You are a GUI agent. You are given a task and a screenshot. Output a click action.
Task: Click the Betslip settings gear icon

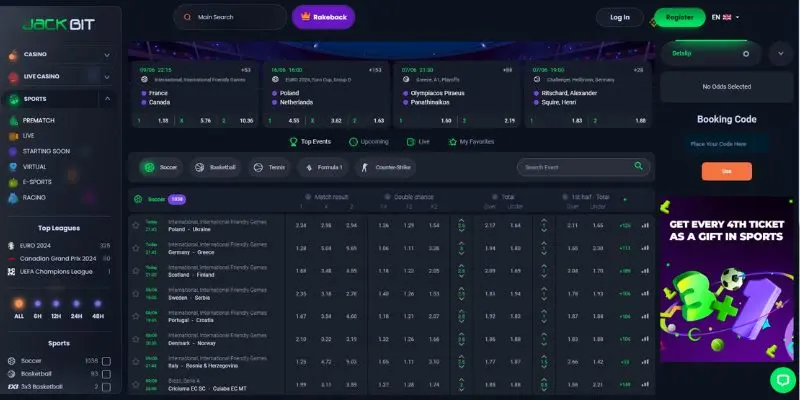(746, 54)
